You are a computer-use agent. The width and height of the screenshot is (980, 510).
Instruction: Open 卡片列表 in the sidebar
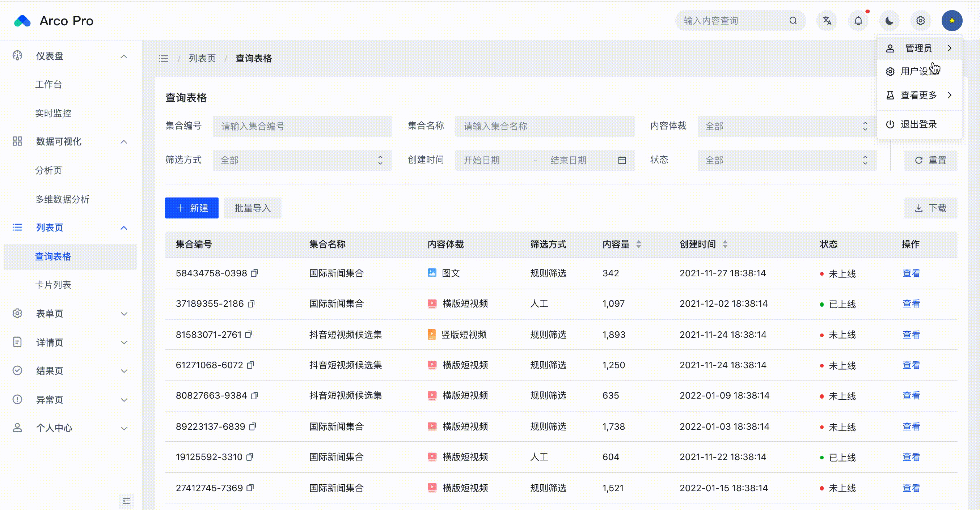click(x=53, y=284)
